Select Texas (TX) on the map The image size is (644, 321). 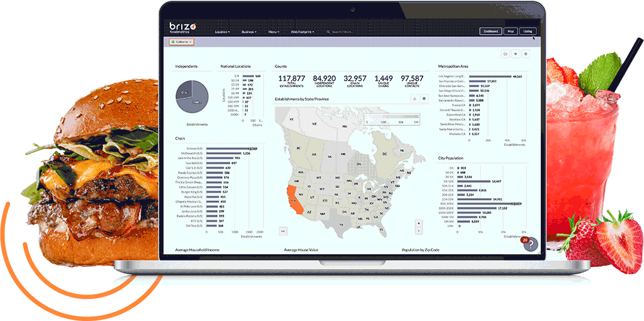point(341,225)
